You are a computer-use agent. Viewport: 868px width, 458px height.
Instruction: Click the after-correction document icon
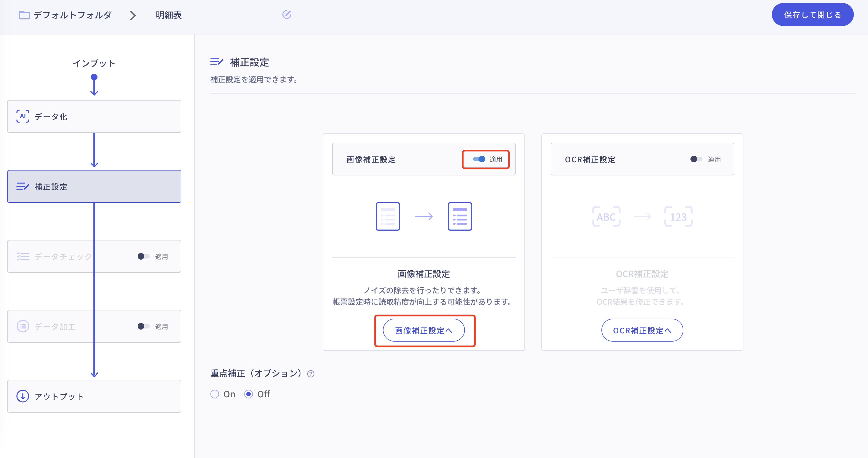pyautogui.click(x=460, y=216)
